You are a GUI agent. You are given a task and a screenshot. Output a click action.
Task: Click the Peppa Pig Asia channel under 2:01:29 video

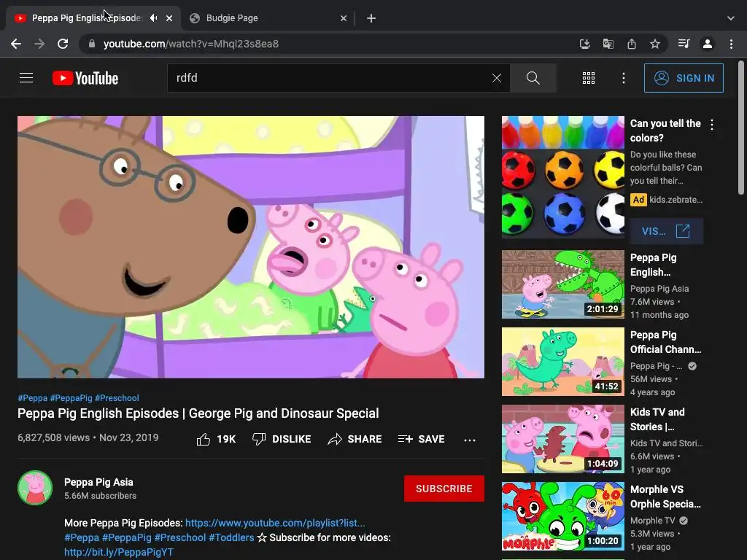tap(659, 289)
